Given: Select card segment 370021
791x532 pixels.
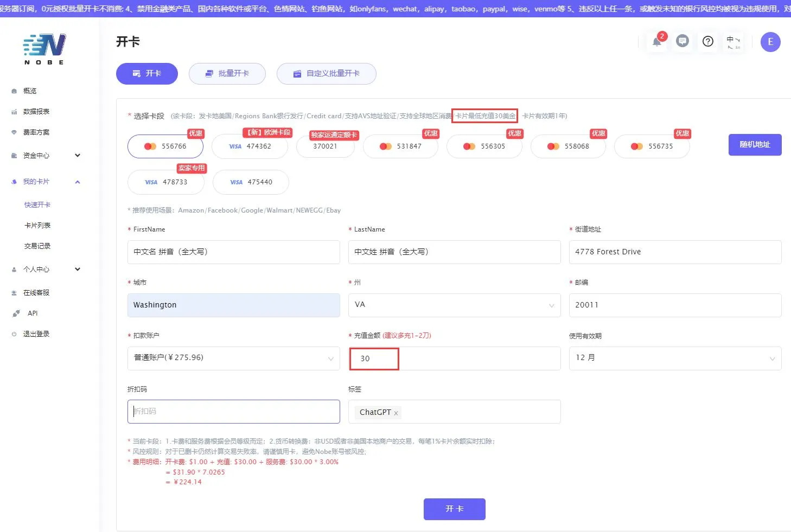Looking at the screenshot, I should (326, 146).
